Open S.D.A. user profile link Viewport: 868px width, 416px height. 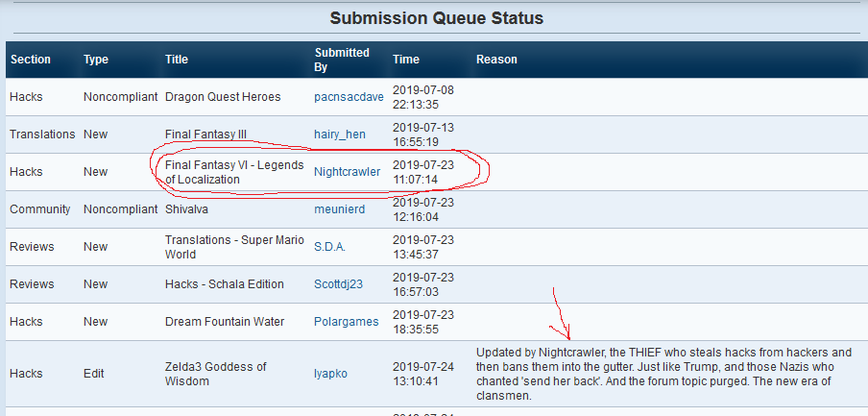[330, 247]
